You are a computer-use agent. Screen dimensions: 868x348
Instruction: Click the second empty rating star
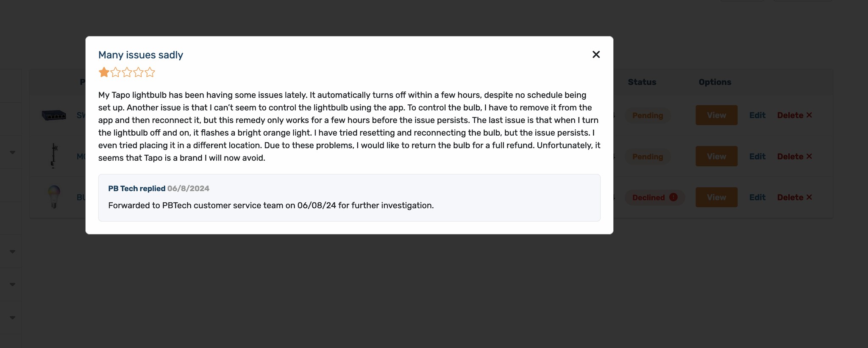coord(115,72)
